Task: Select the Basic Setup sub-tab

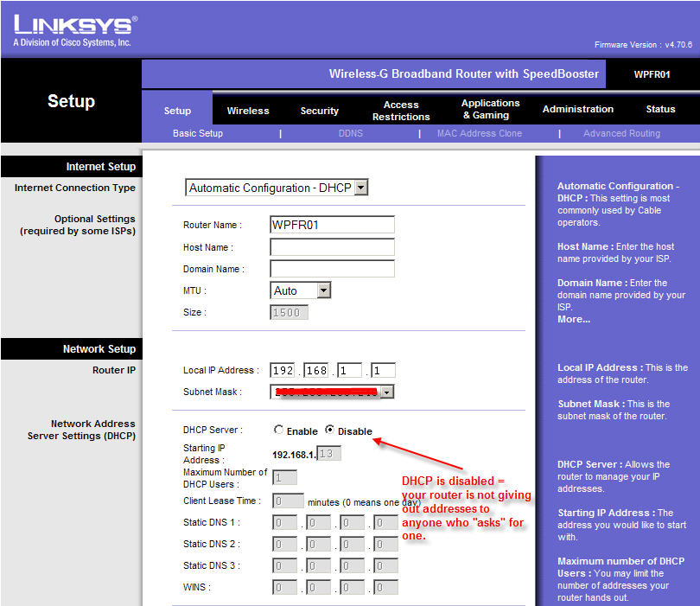Action: [198, 133]
